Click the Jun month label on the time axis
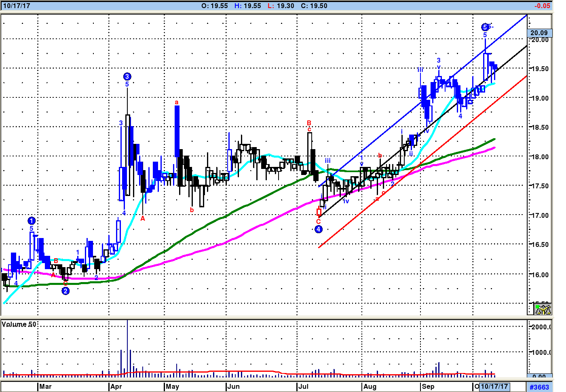 tap(233, 387)
